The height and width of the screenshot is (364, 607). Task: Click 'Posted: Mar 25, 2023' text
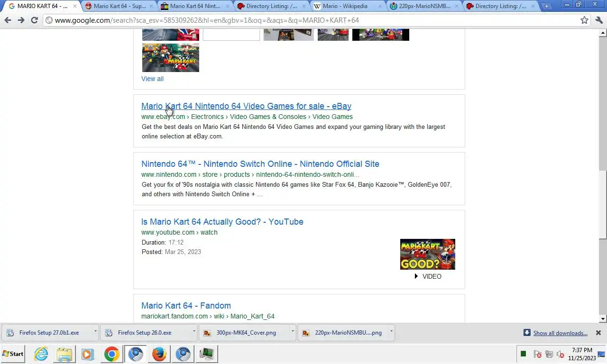[171, 252]
